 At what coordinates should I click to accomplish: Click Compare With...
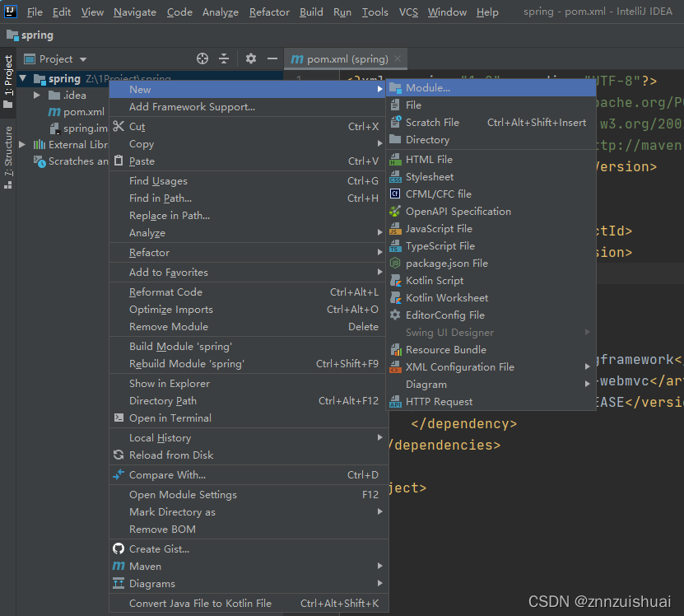(249, 475)
